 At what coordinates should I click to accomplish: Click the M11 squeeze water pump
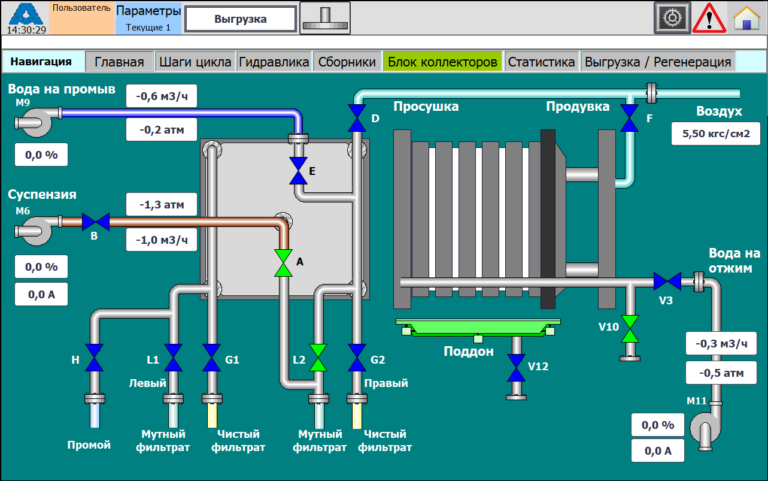[x=712, y=431]
